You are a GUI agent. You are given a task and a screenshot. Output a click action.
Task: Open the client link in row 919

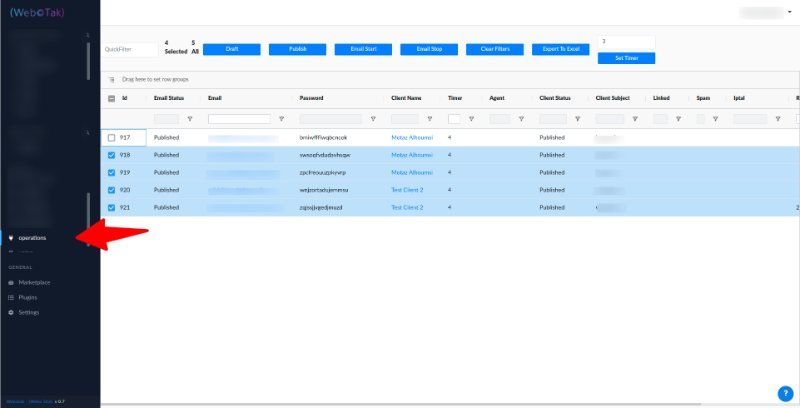click(x=412, y=172)
